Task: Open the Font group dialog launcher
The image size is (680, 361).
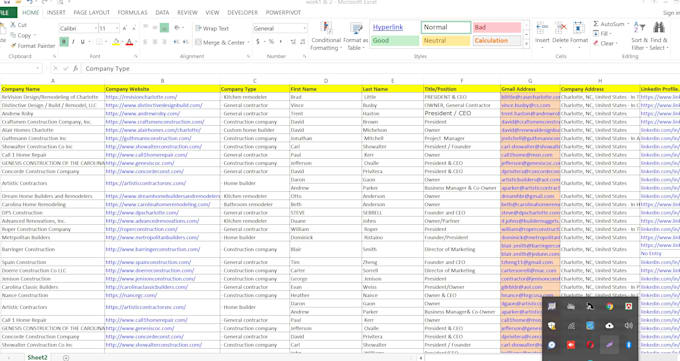Action: (136, 56)
